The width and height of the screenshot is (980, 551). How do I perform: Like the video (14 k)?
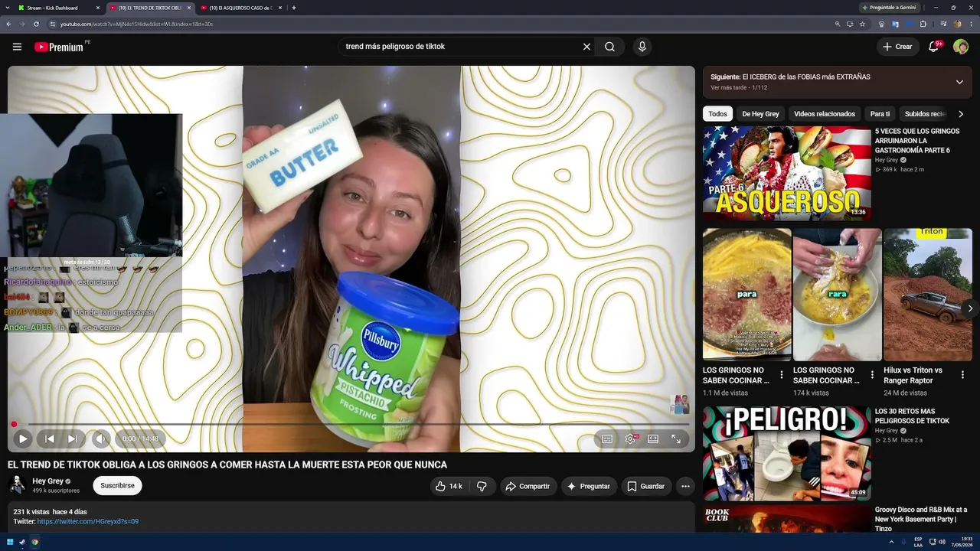click(x=449, y=486)
